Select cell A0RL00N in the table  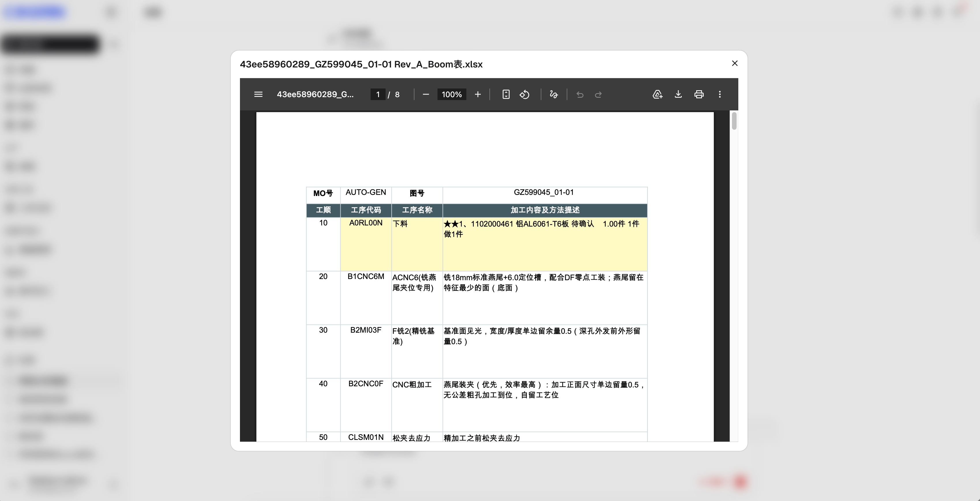tap(366, 244)
